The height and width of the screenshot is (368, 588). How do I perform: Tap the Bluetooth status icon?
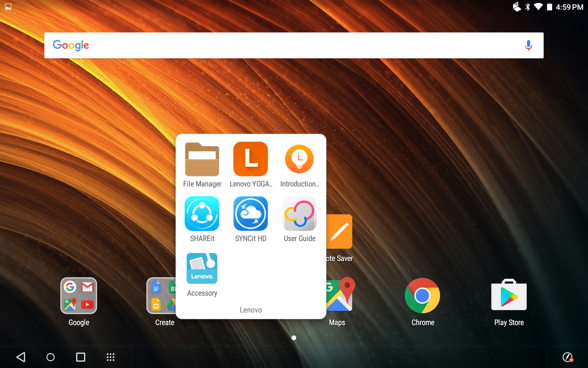pyautogui.click(x=527, y=7)
